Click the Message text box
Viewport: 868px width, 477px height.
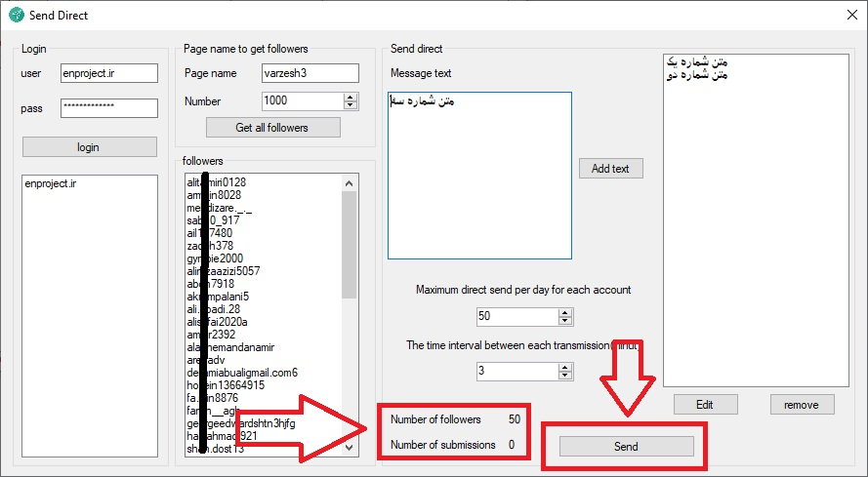point(478,176)
